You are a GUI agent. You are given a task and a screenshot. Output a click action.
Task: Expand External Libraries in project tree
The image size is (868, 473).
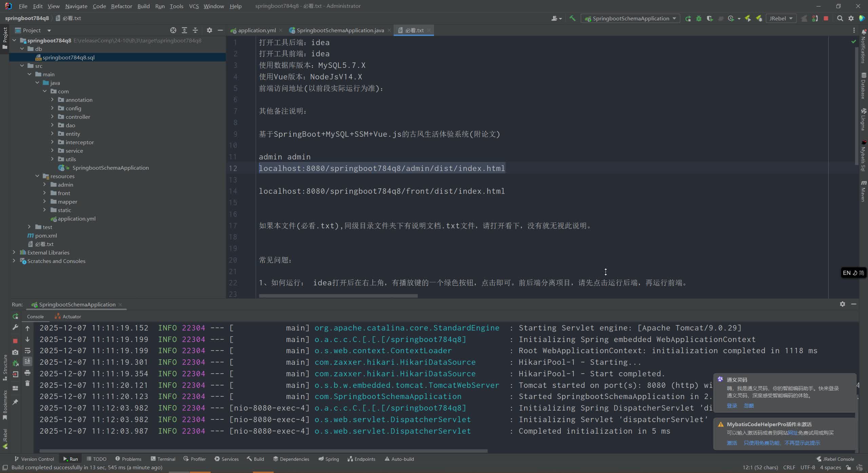pyautogui.click(x=14, y=252)
